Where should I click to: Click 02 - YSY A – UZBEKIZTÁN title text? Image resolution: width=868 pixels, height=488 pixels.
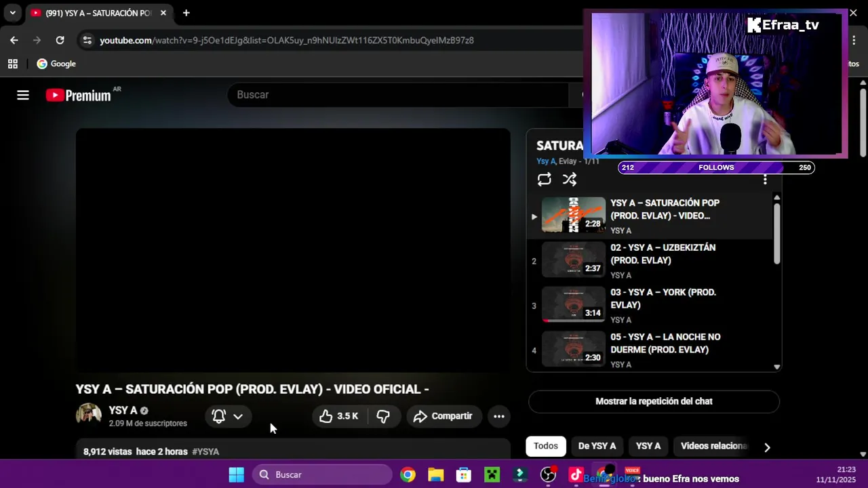[x=663, y=254]
